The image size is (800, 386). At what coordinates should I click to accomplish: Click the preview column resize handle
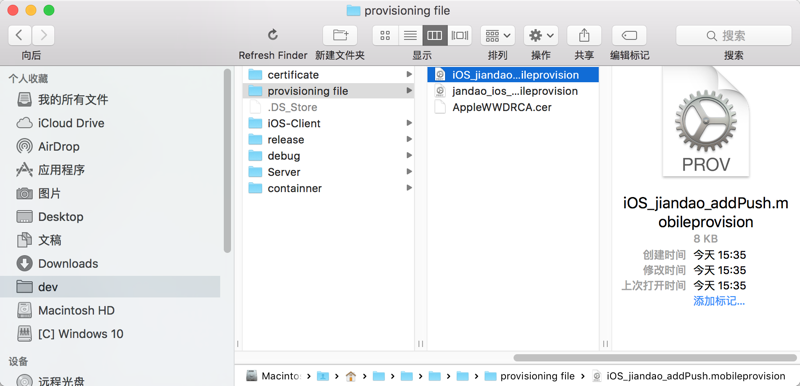605,344
